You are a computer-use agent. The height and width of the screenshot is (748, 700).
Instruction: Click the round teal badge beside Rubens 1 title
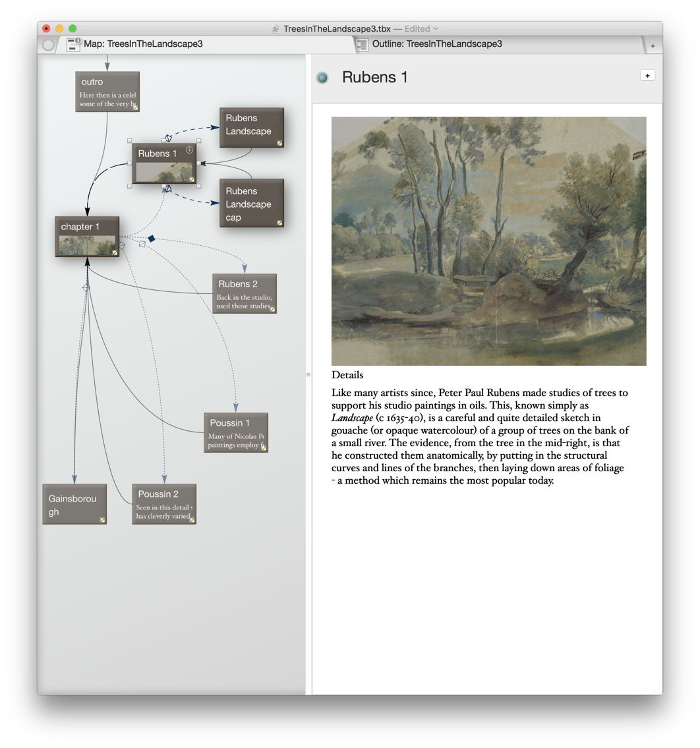[322, 78]
